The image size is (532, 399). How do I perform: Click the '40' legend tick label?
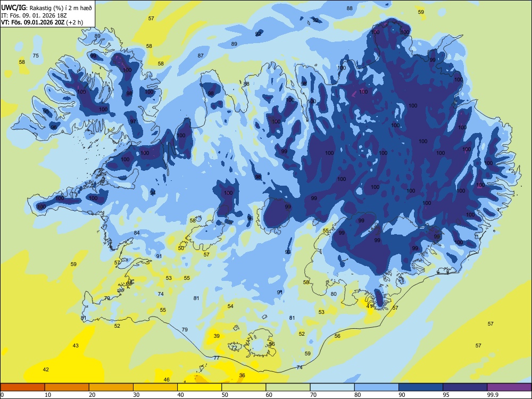(180, 395)
